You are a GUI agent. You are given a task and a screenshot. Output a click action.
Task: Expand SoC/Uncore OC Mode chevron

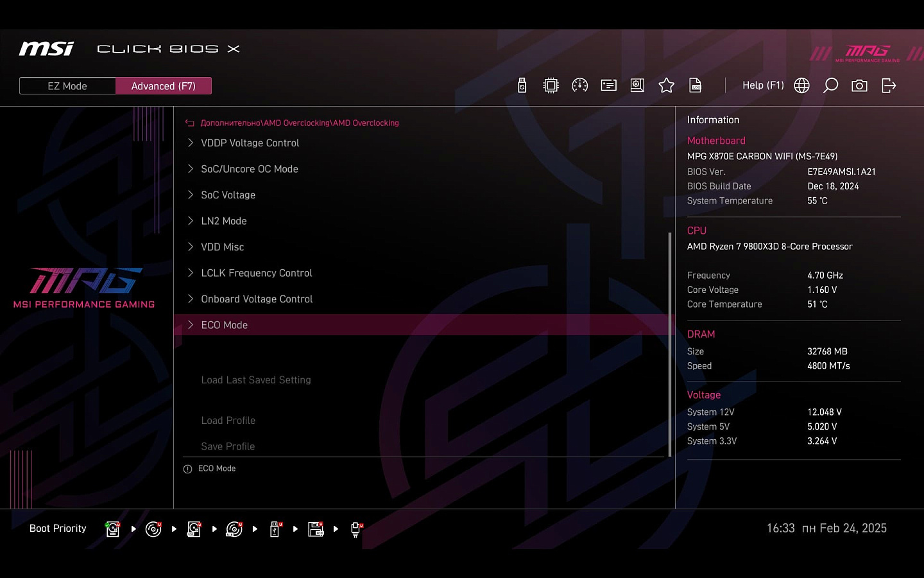(191, 169)
